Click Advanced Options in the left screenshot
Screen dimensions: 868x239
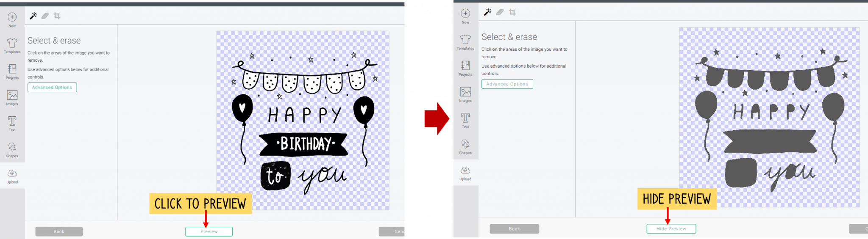click(x=52, y=87)
